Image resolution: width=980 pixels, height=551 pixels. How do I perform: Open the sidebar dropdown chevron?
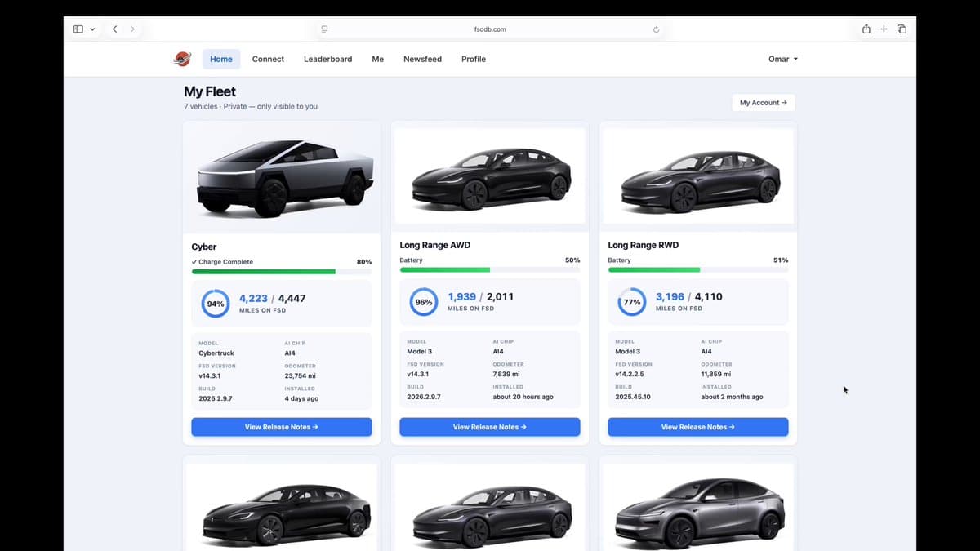click(x=92, y=29)
